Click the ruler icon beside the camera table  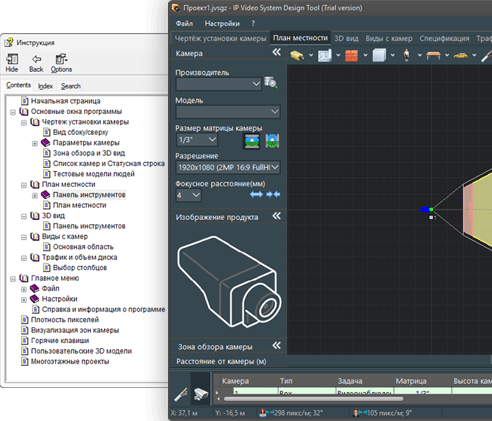pyautogui.click(x=181, y=394)
